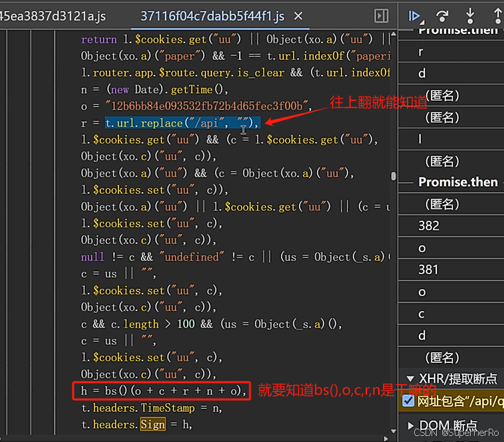
Task: Click the o = "12b6bb84e093532fb72b4d65fec3f00b" line
Action: (x=196, y=106)
